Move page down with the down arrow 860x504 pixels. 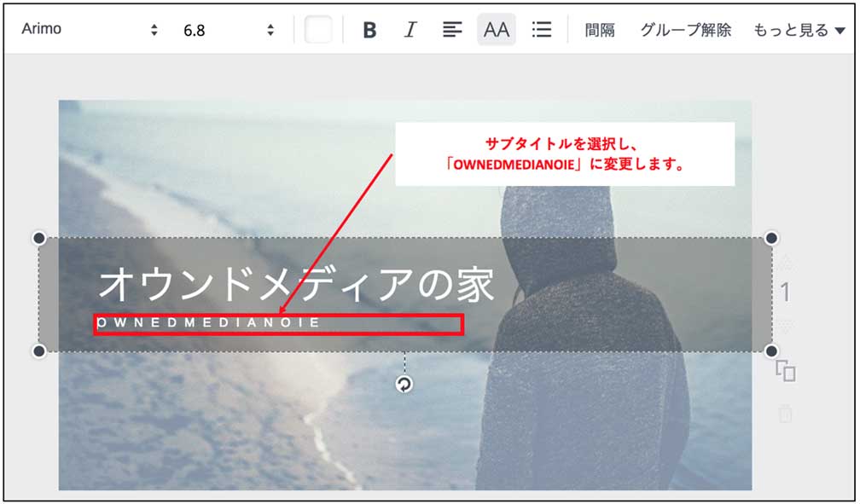(x=786, y=327)
